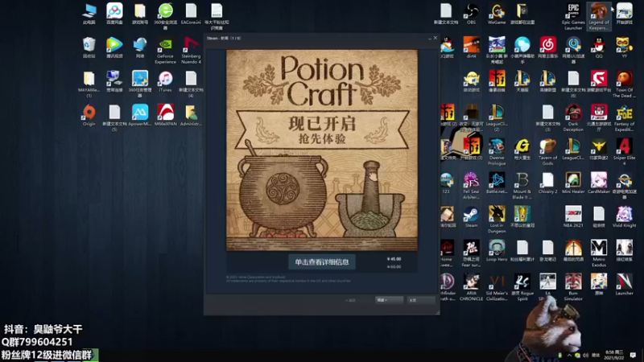Open the Mount & Blade II shortcut

tap(522, 186)
